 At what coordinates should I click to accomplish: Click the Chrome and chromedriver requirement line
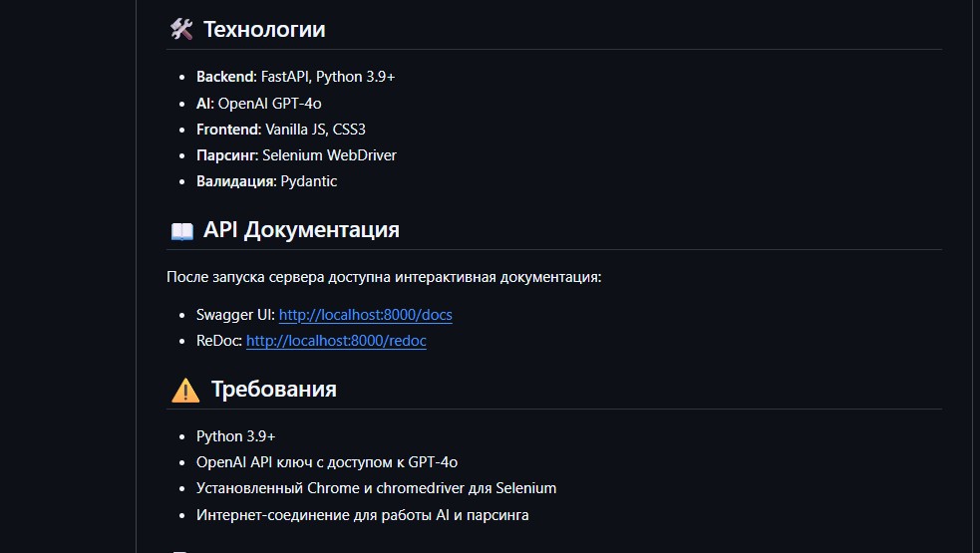click(376, 488)
